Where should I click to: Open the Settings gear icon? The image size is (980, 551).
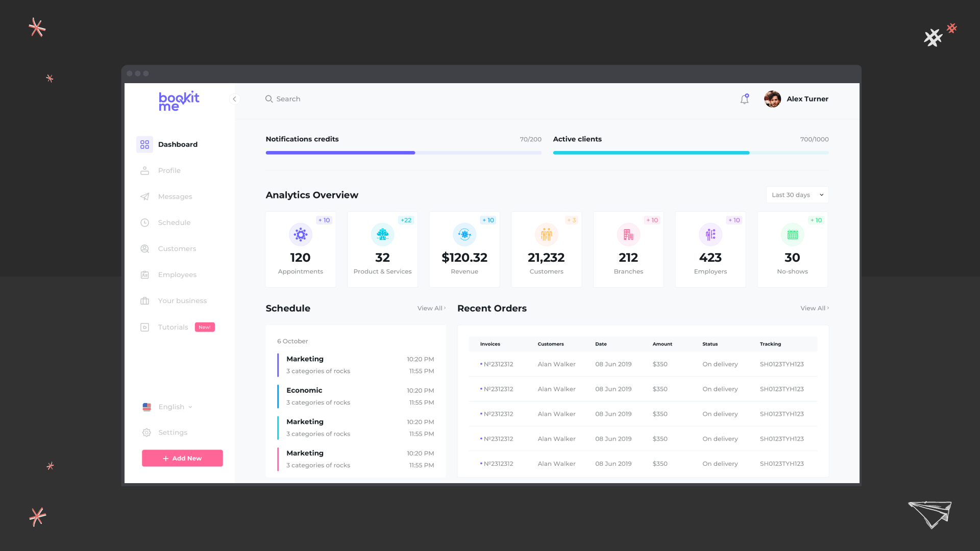pos(146,432)
